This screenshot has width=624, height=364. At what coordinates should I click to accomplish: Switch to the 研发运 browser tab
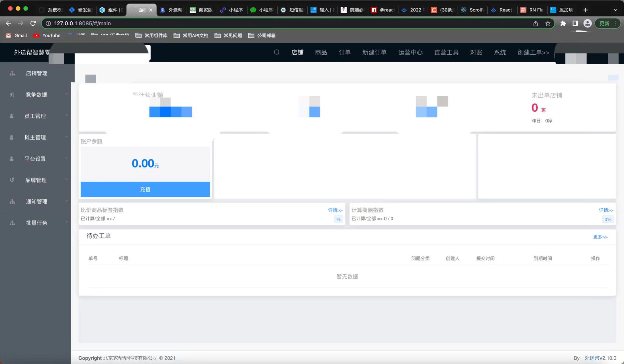(x=81, y=10)
